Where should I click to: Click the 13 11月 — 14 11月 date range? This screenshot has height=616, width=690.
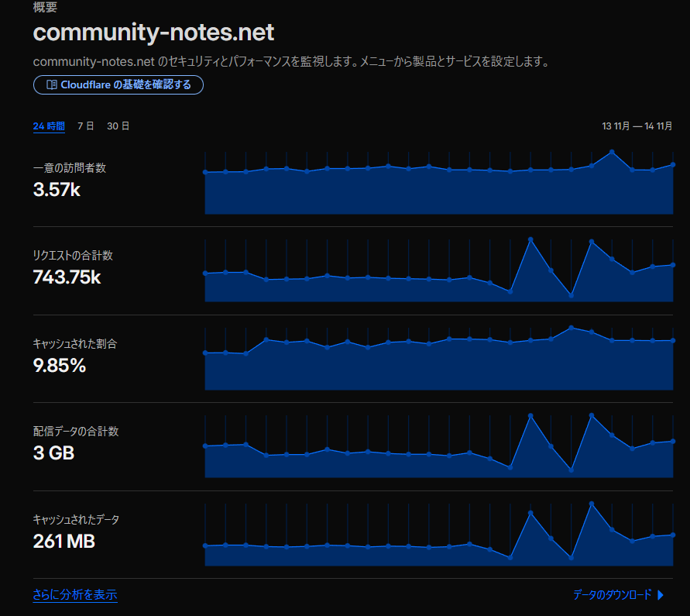[x=637, y=126]
